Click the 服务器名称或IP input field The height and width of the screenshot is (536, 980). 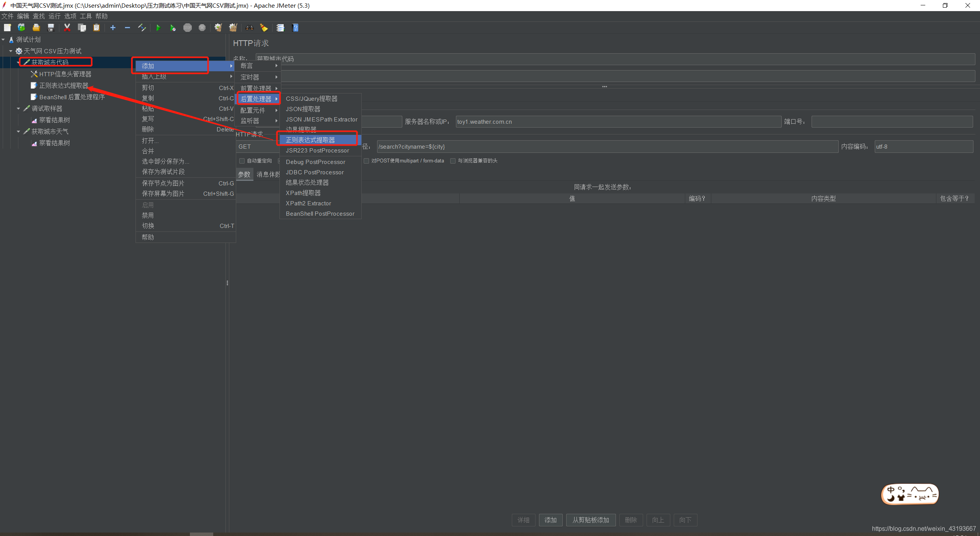point(618,122)
